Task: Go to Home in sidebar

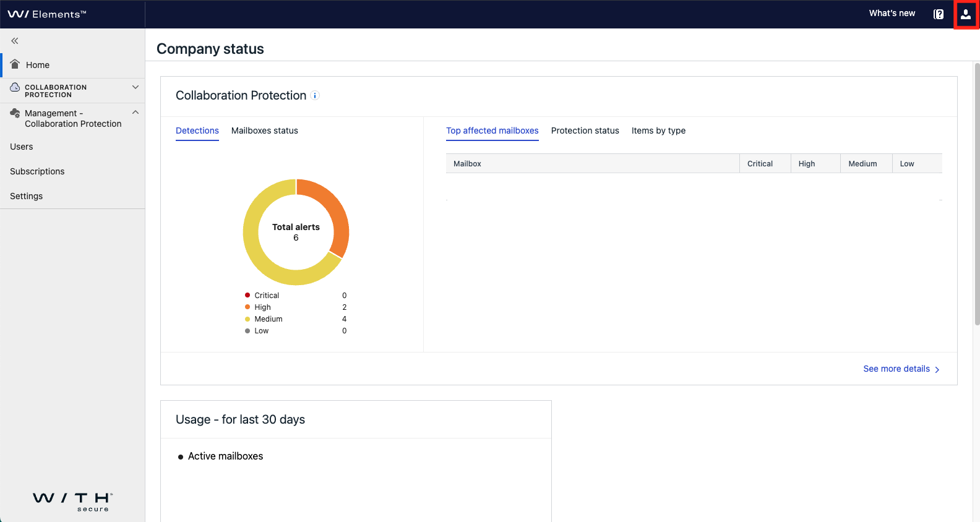Action: point(72,65)
